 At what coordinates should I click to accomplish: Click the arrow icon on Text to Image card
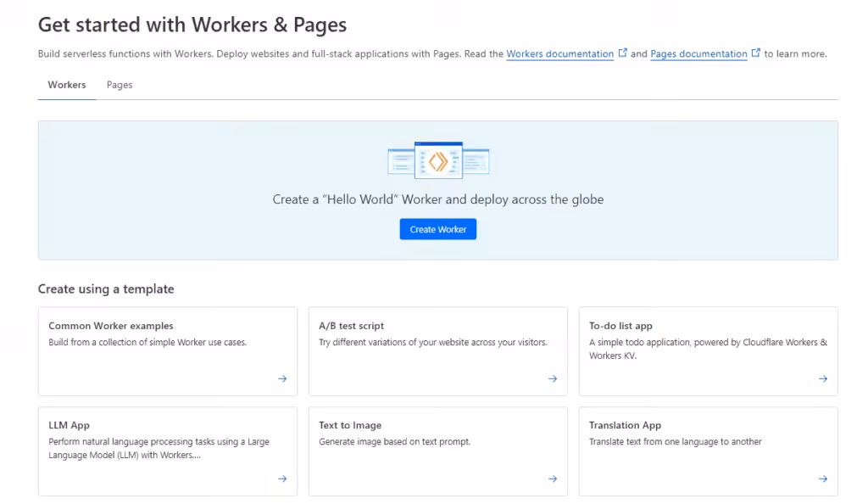click(x=552, y=479)
